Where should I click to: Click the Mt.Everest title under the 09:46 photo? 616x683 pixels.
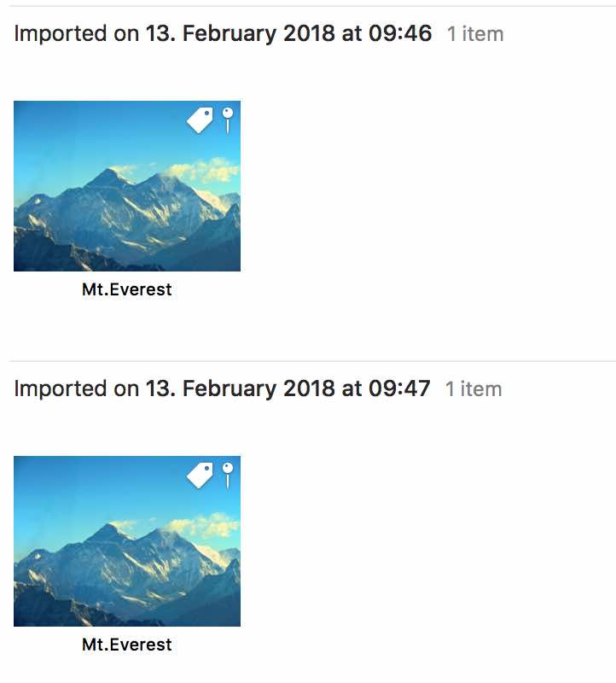click(x=126, y=289)
